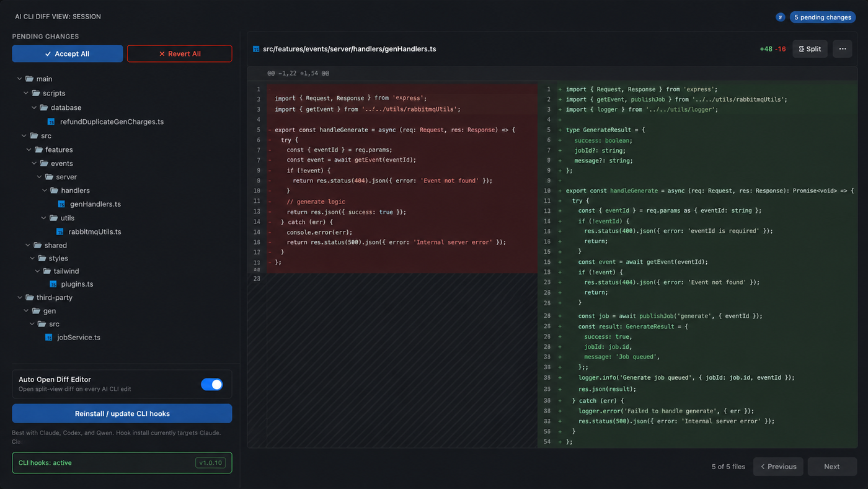Click the 5 pending changes badge

coord(823,17)
